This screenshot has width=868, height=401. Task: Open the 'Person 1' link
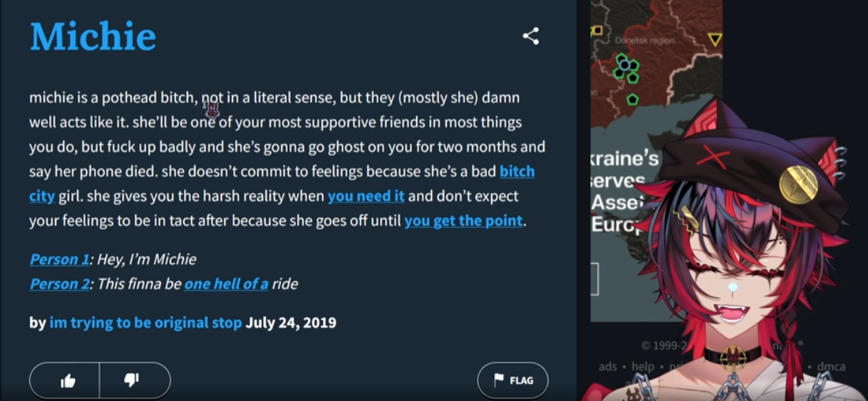pos(59,259)
